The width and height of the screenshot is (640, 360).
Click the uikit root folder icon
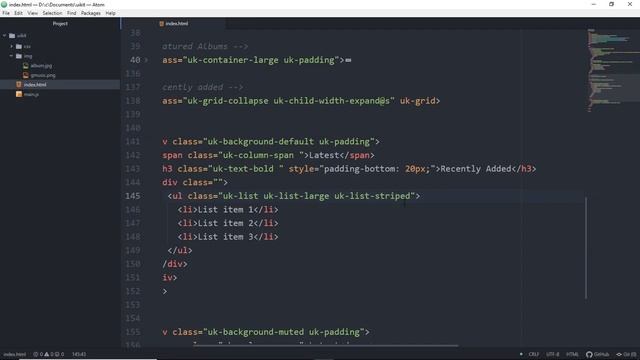click(x=12, y=36)
